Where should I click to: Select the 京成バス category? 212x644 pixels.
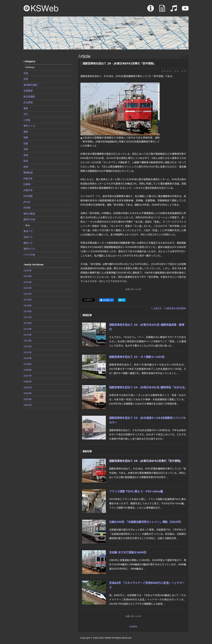coord(28,237)
